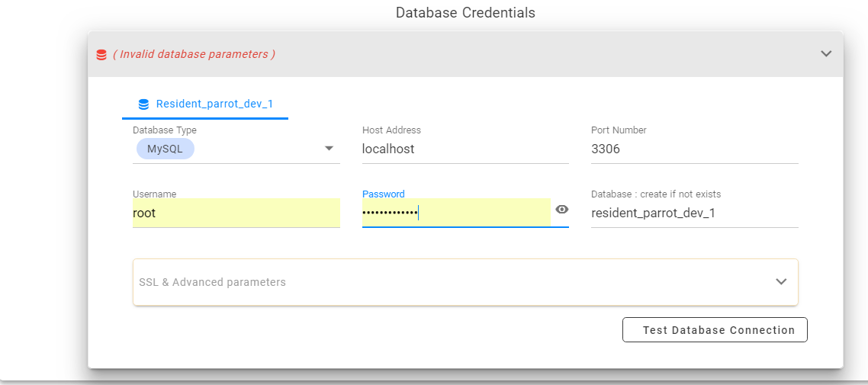868x385 pixels.
Task: Click the Database Type label
Action: pyautogui.click(x=165, y=130)
